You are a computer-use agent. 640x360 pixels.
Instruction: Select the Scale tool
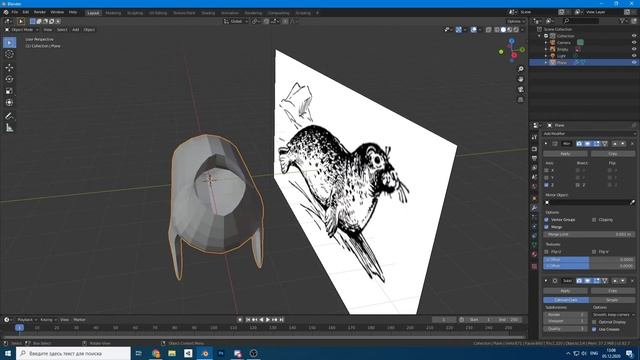tap(9, 91)
